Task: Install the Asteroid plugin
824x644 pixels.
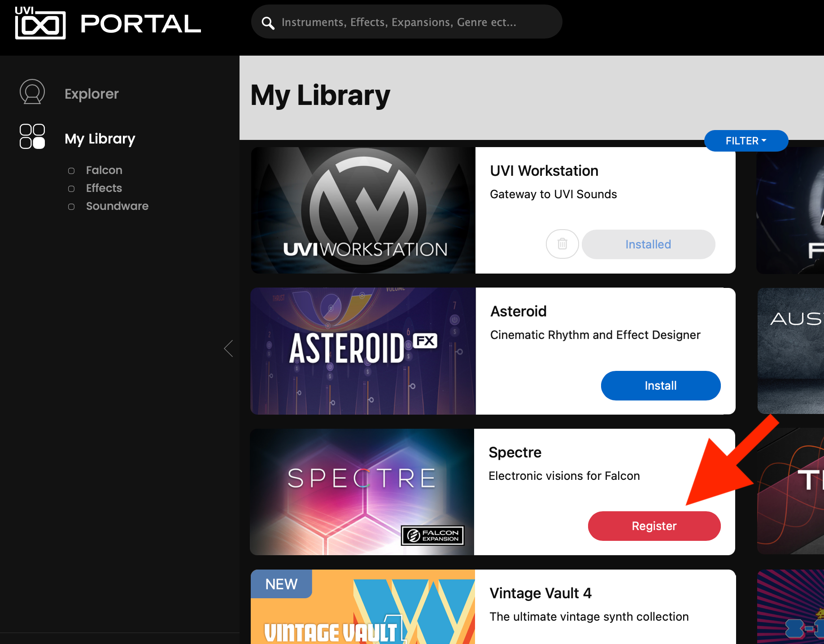Action: (x=661, y=386)
